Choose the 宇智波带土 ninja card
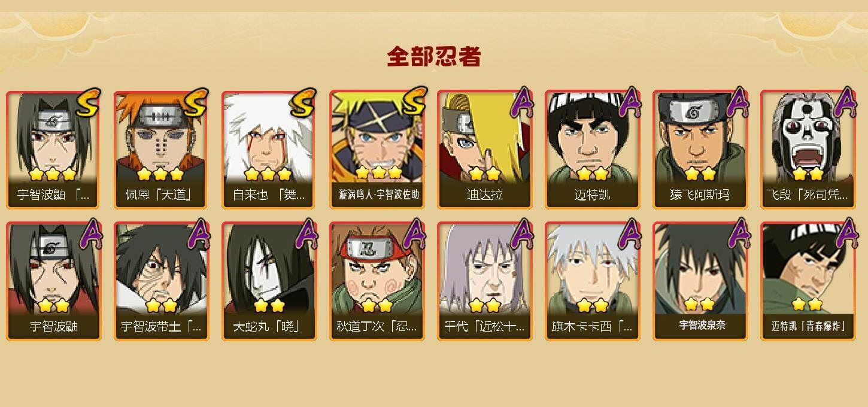Viewport: 868px width, 407px height. [x=162, y=281]
